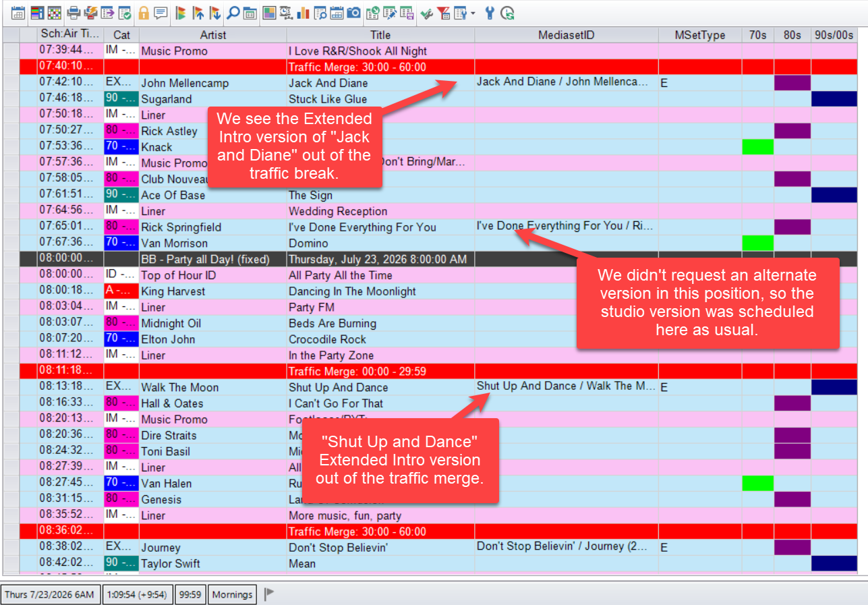Open the calendar icon at the toolbar's left end
Image resolution: width=868 pixels, height=605 pixels.
(18, 13)
